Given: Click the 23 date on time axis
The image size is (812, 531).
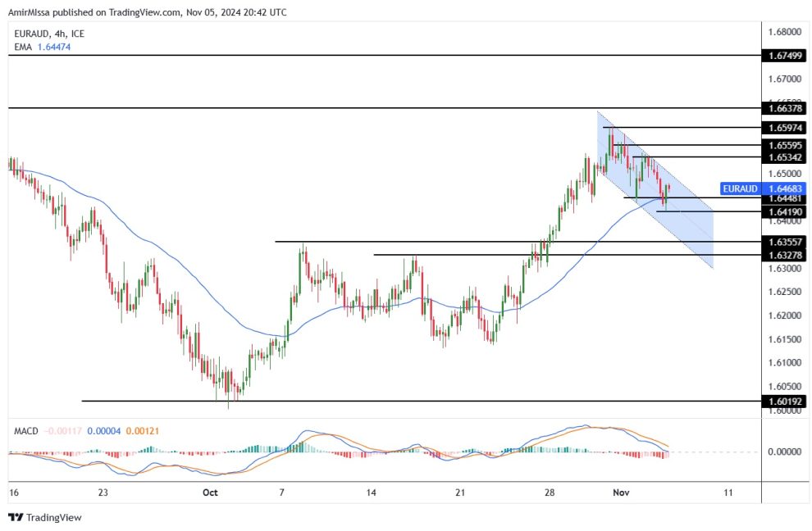Looking at the screenshot, I should tap(103, 492).
